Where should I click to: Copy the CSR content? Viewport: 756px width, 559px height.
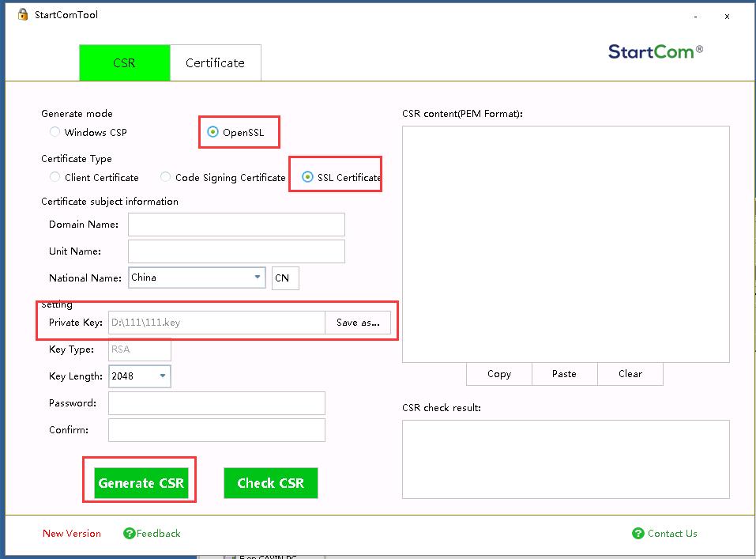[x=498, y=374]
